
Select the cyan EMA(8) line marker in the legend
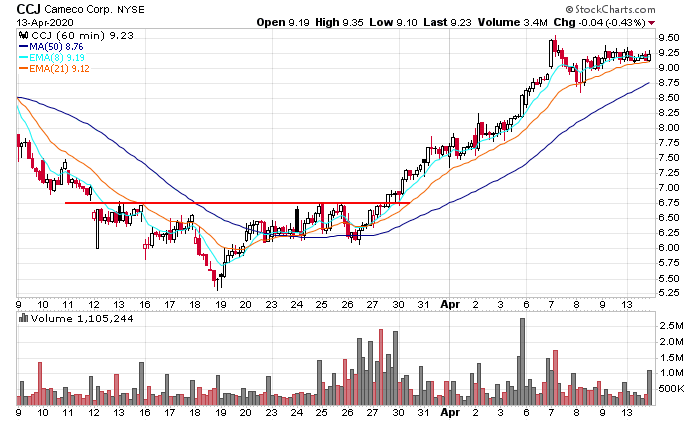pos(23,57)
